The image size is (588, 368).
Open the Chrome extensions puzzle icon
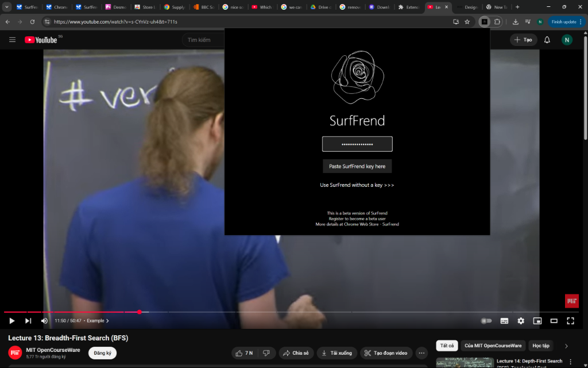pos(497,22)
